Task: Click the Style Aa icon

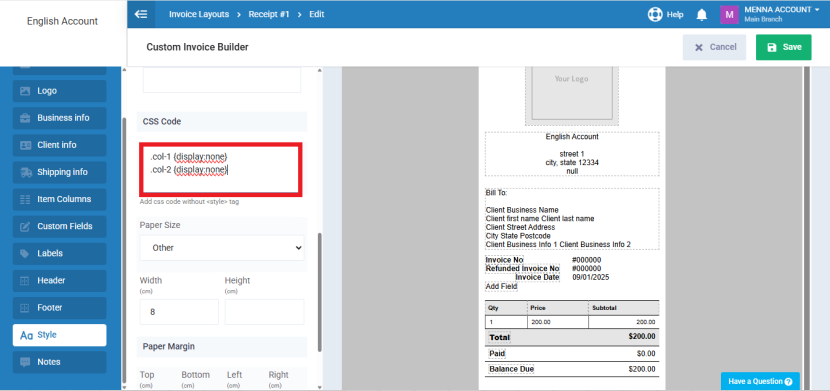Action: point(26,335)
